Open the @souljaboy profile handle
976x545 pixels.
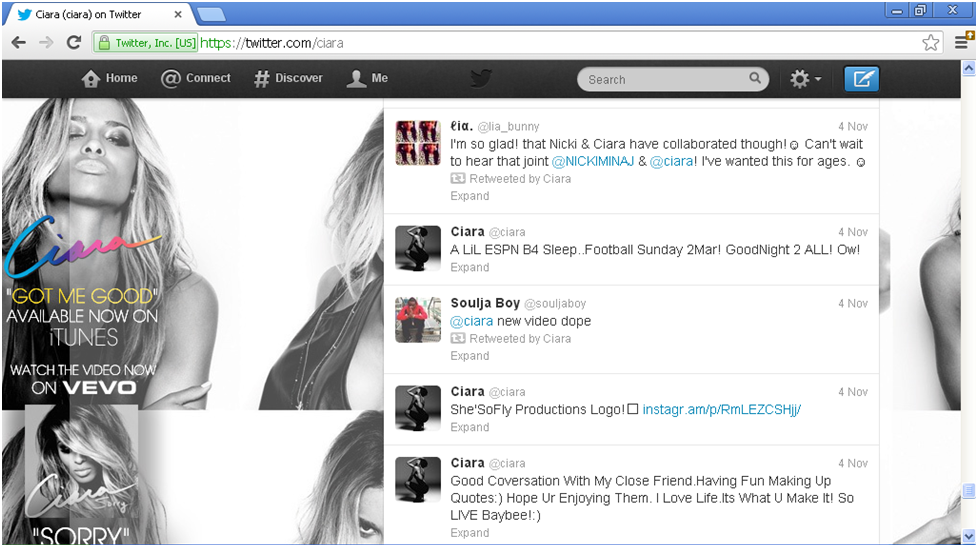pyautogui.click(x=555, y=304)
